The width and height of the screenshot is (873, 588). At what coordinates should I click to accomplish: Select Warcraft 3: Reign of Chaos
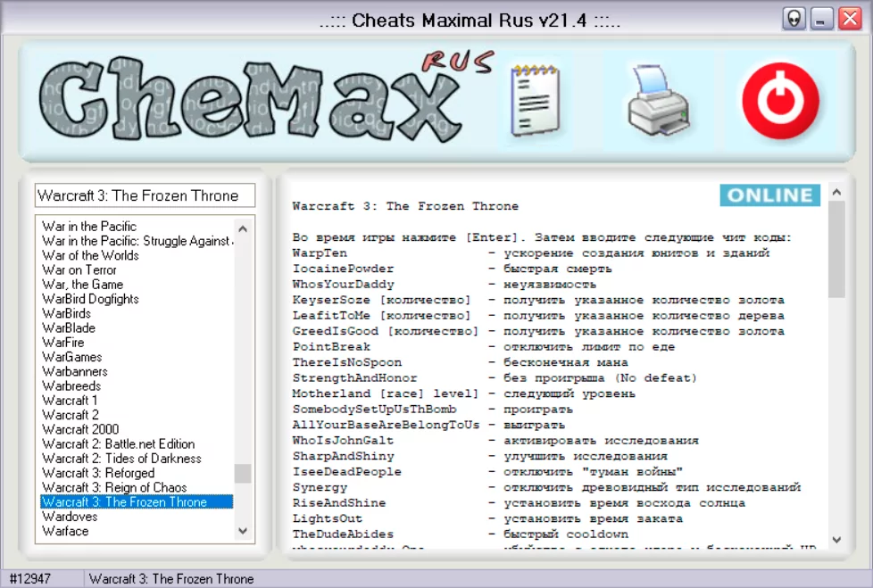(137, 487)
